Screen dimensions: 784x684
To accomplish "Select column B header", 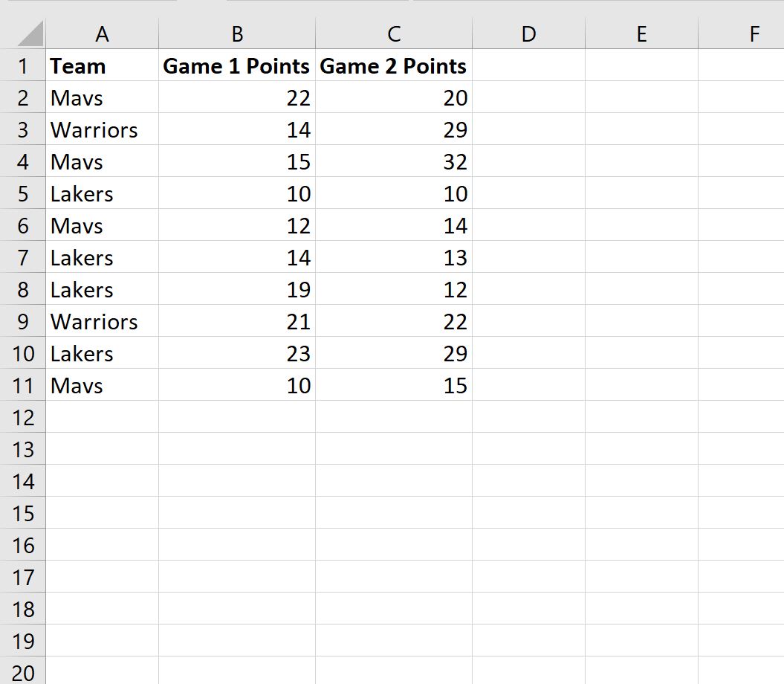I will pyautogui.click(x=237, y=33).
